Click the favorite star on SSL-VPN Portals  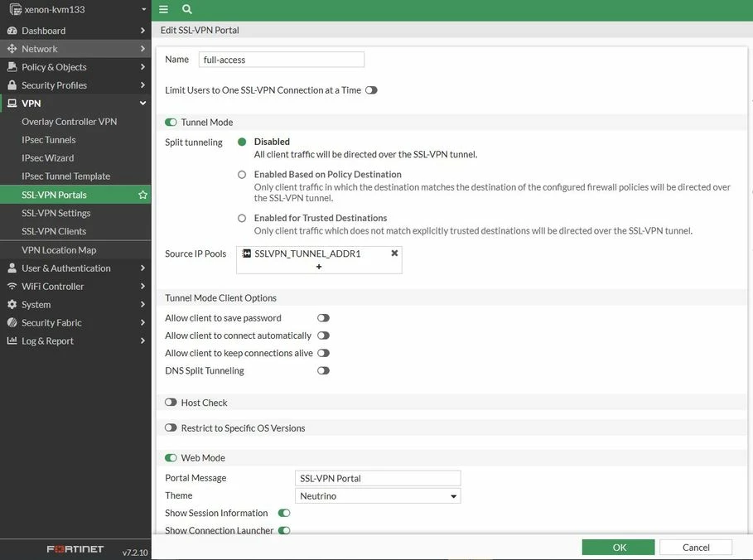click(142, 195)
